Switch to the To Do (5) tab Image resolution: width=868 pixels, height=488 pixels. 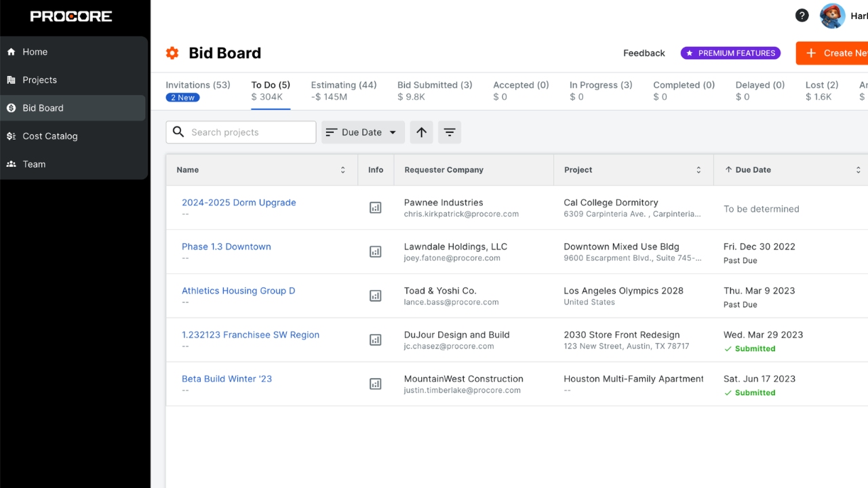point(271,91)
